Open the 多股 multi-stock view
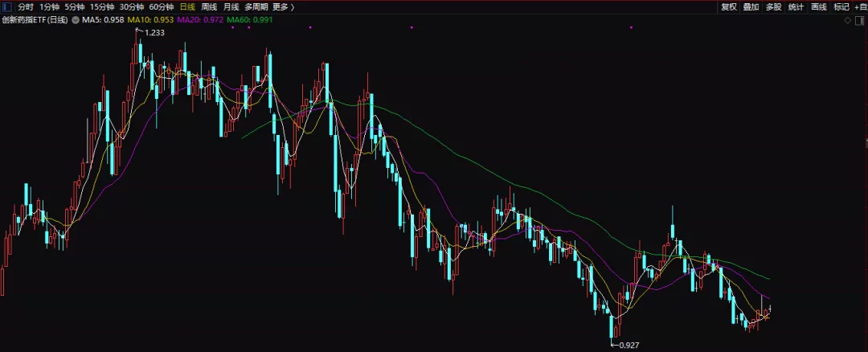 pos(774,7)
